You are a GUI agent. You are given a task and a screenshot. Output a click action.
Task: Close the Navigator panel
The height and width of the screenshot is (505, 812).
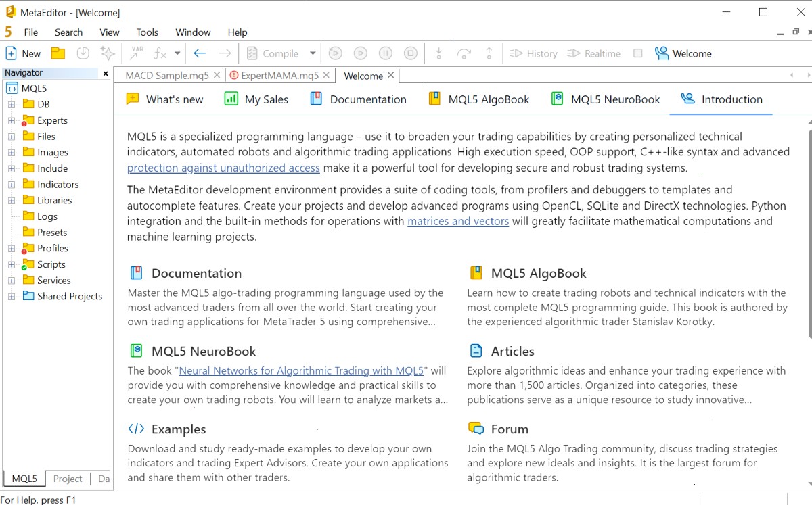(x=106, y=73)
